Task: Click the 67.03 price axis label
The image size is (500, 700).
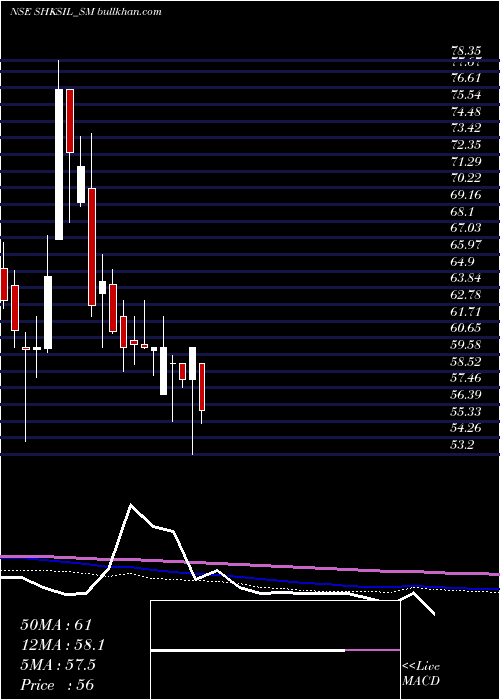Action: [x=466, y=228]
